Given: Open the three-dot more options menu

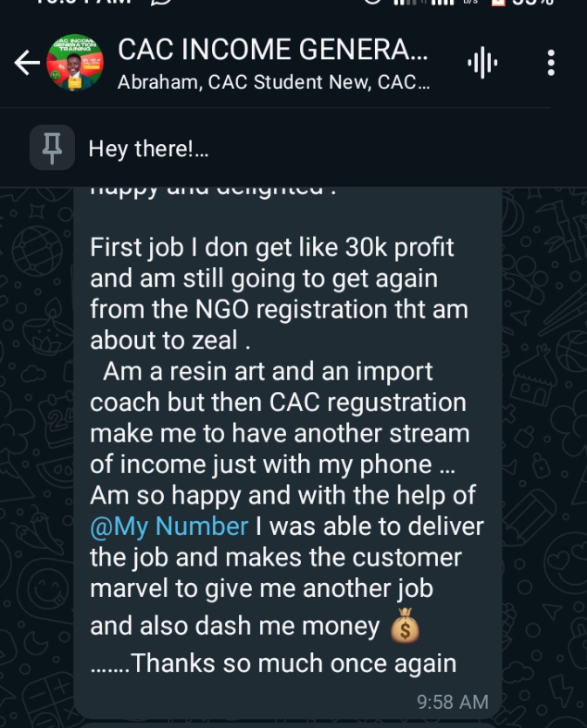Looking at the screenshot, I should tap(550, 63).
